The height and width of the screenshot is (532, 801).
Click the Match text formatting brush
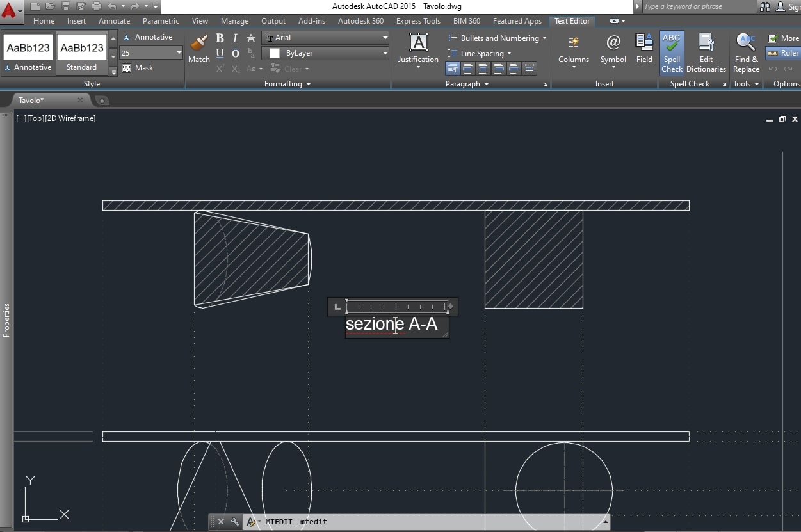[198, 49]
